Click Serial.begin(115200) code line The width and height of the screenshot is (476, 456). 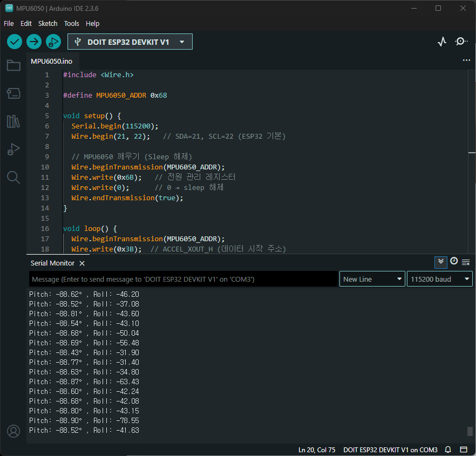click(115, 126)
